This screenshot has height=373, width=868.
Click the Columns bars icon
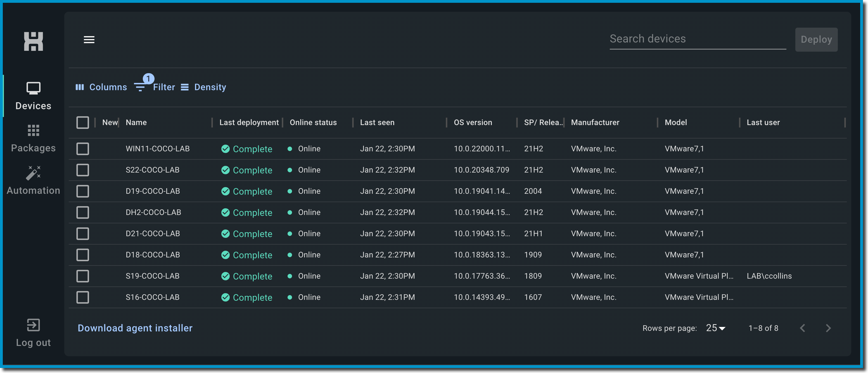click(x=80, y=87)
